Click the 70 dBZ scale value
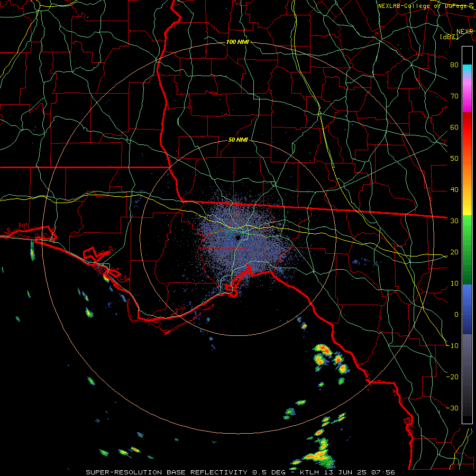This screenshot has height=476, width=476. tap(454, 96)
